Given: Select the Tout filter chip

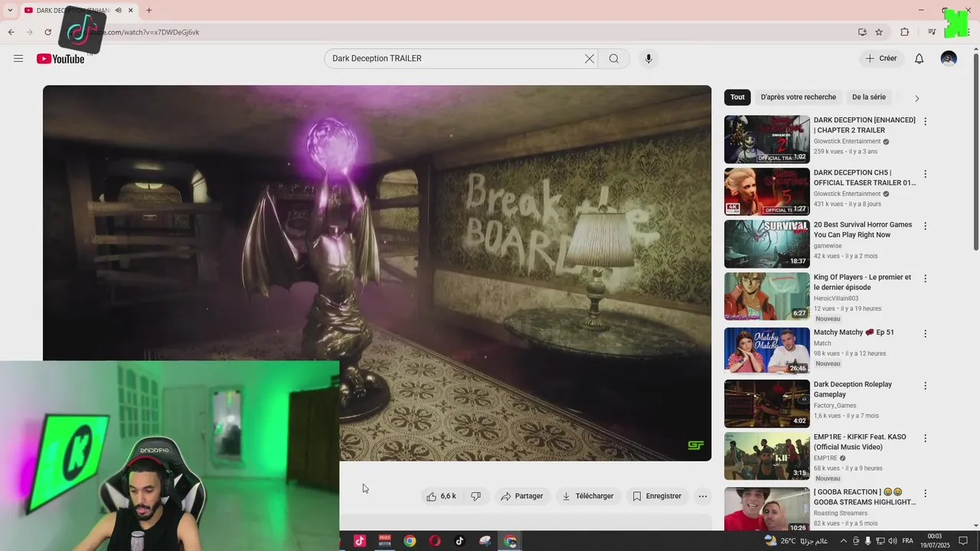Looking at the screenshot, I should (737, 97).
